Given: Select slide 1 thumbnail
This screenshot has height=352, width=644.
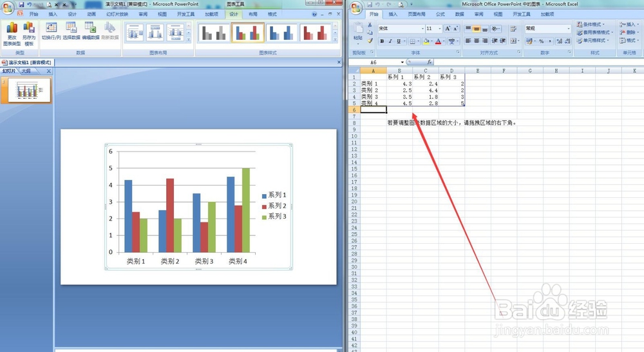Looking at the screenshot, I should click(29, 90).
